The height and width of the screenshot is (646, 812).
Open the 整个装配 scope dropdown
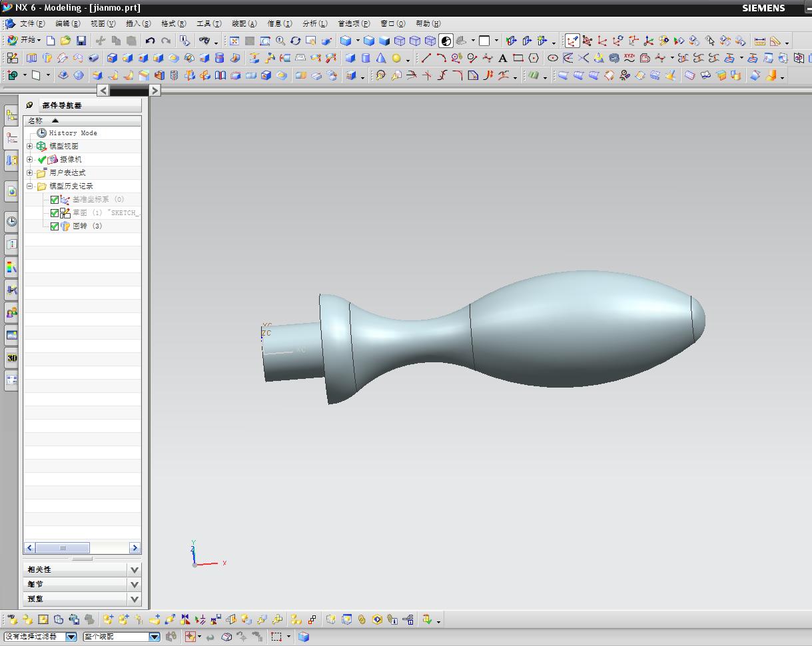154,637
